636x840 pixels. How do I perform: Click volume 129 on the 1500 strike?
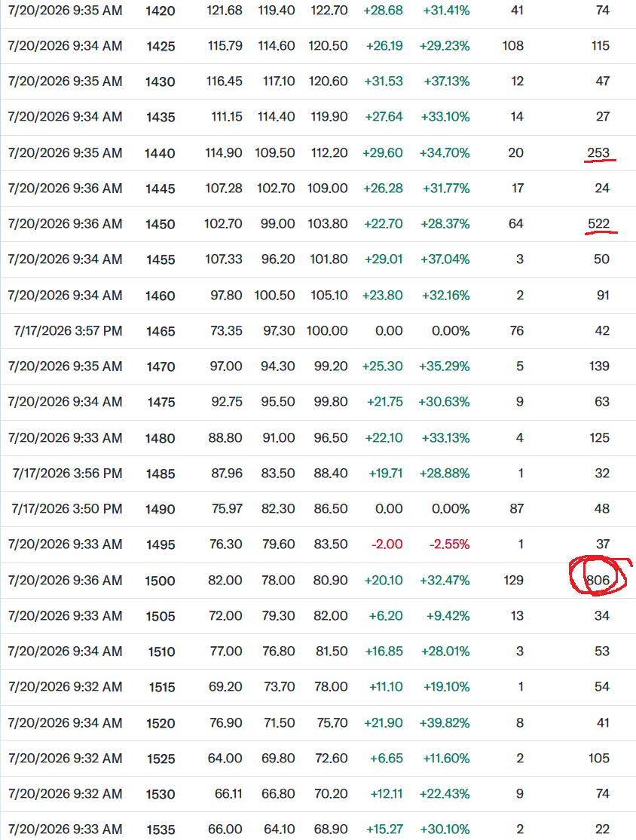(x=513, y=581)
